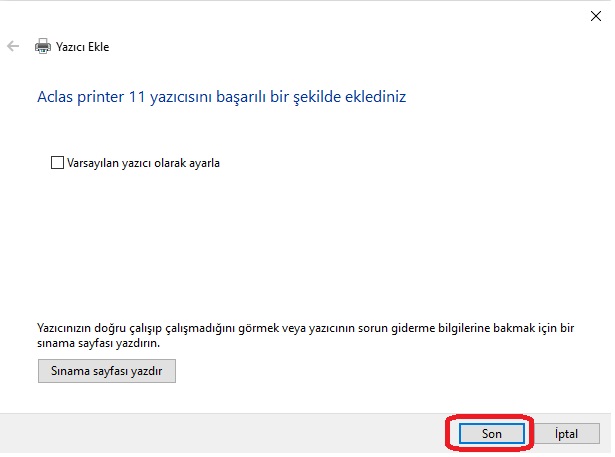Click the back arrow icon

coord(13,46)
